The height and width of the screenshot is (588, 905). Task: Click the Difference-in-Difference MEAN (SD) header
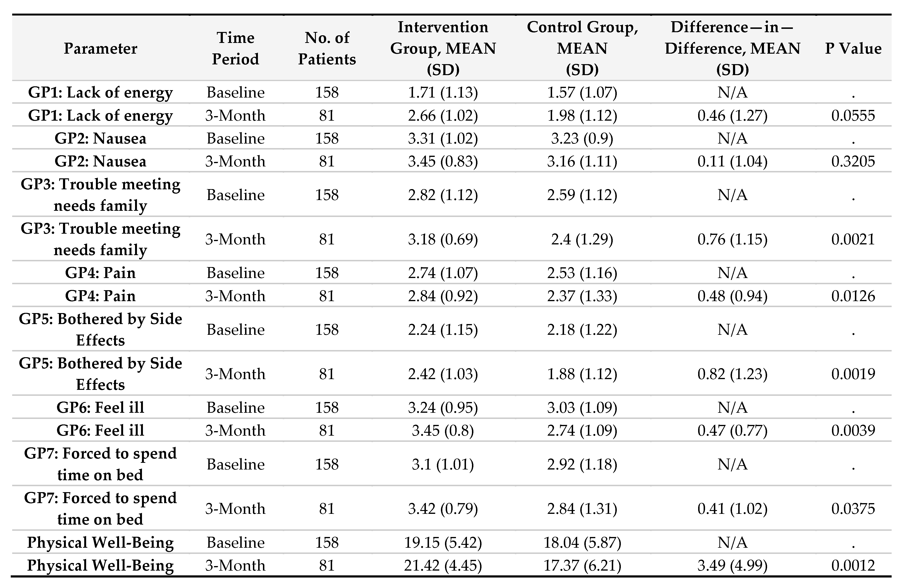pyautogui.click(x=732, y=48)
